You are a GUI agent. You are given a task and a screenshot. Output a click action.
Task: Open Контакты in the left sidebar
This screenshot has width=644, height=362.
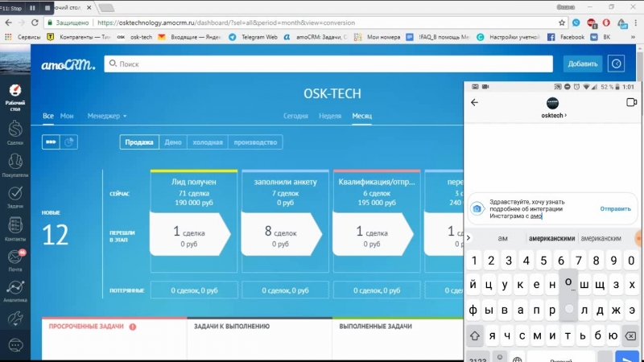(x=14, y=228)
